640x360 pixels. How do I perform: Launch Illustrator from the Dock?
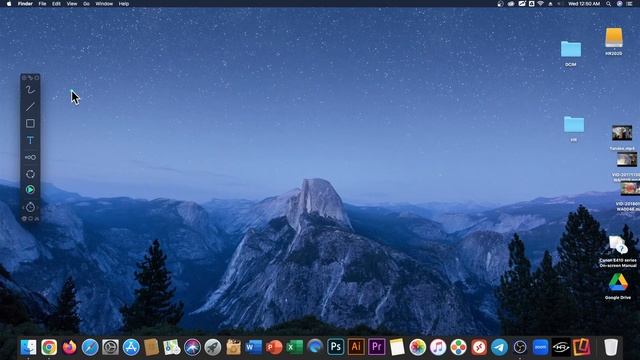[x=356, y=347]
